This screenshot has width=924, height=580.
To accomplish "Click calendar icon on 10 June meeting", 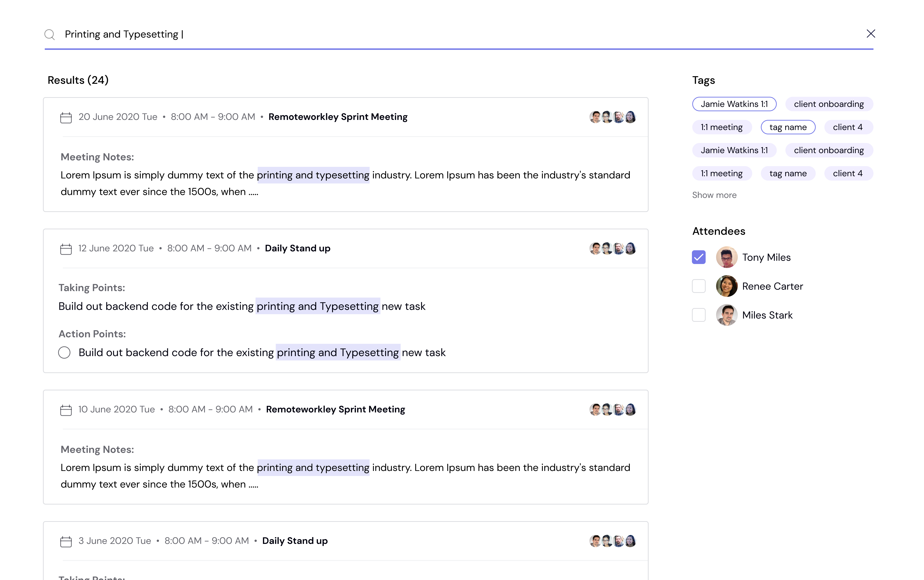I will (66, 410).
